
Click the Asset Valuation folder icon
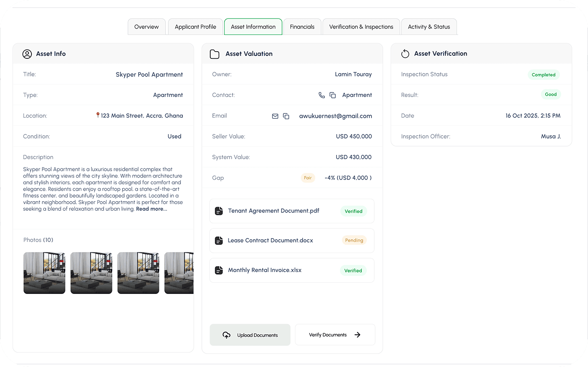214,54
